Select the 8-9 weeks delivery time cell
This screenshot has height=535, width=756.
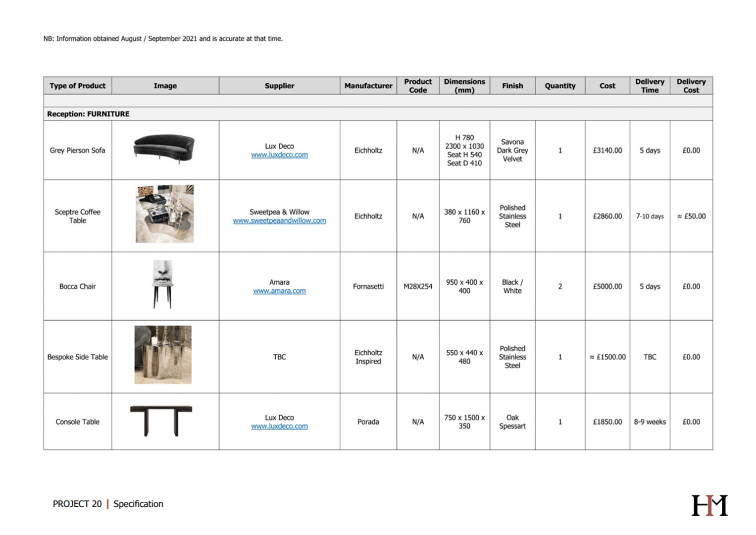click(x=650, y=422)
